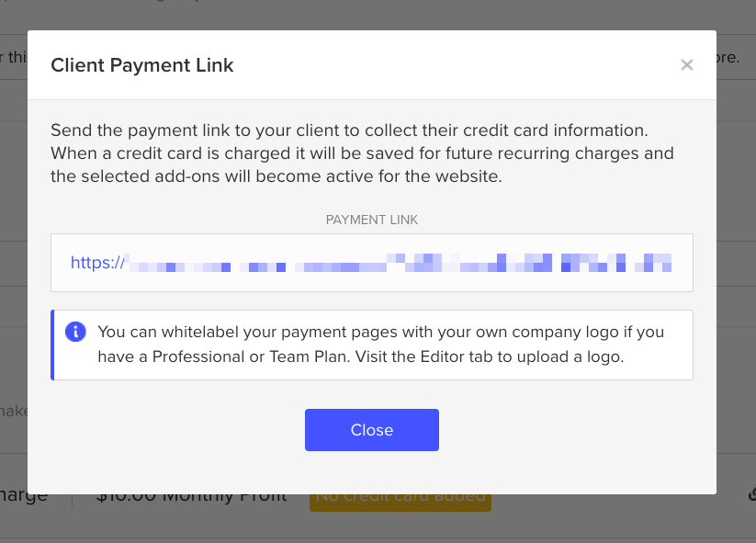Click the empty dialog area left of Close

click(x=175, y=430)
